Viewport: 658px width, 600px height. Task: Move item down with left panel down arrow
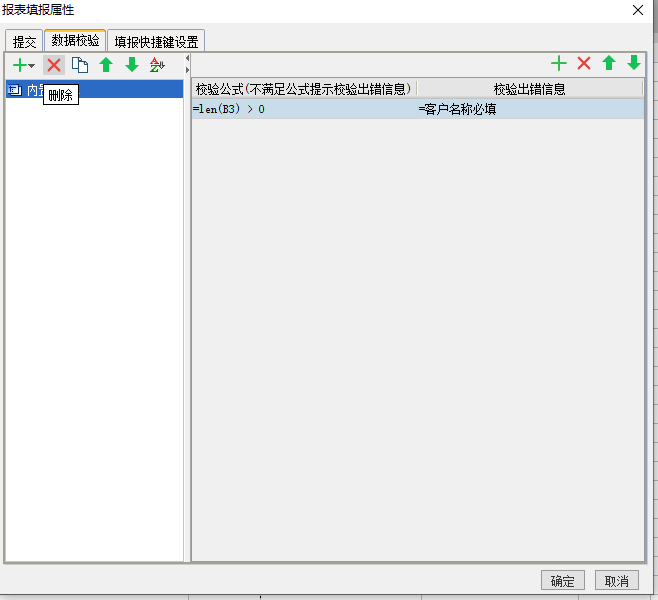coord(132,65)
